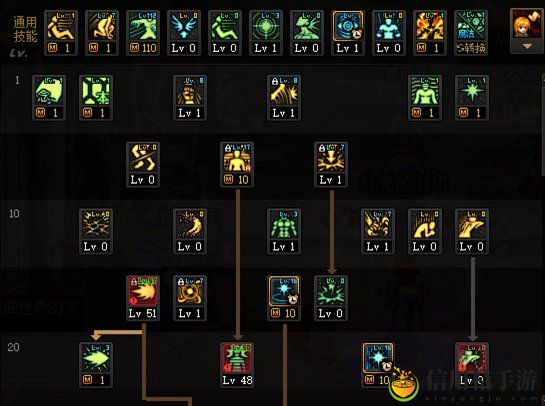Click the red fireball skill Lv 51
Screen dimensions: 545x406
(x=143, y=298)
